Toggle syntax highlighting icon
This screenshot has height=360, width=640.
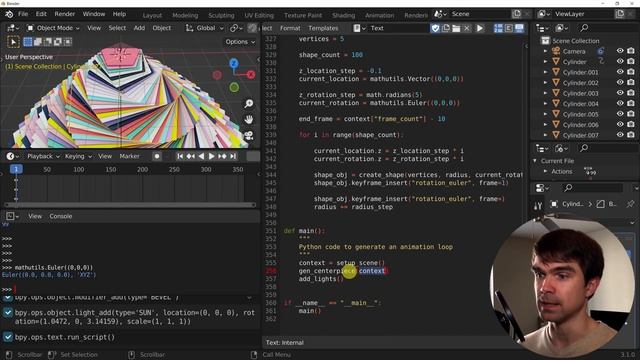(519, 28)
